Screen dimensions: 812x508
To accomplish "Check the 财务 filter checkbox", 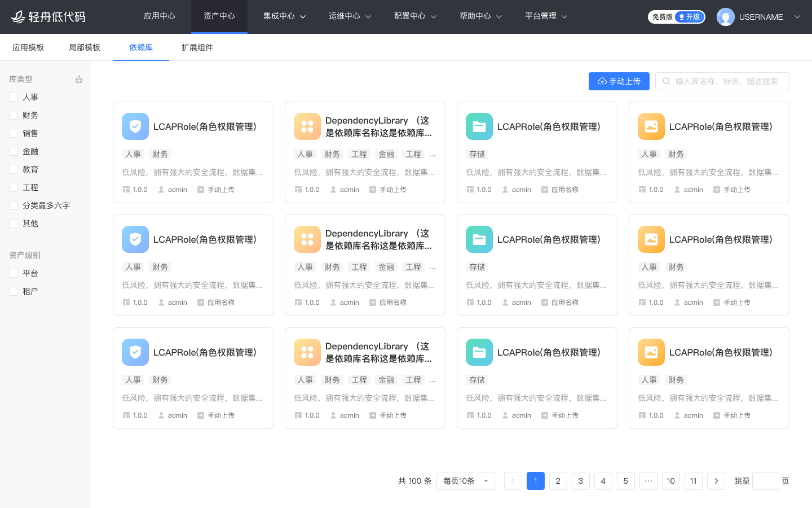I will [14, 115].
